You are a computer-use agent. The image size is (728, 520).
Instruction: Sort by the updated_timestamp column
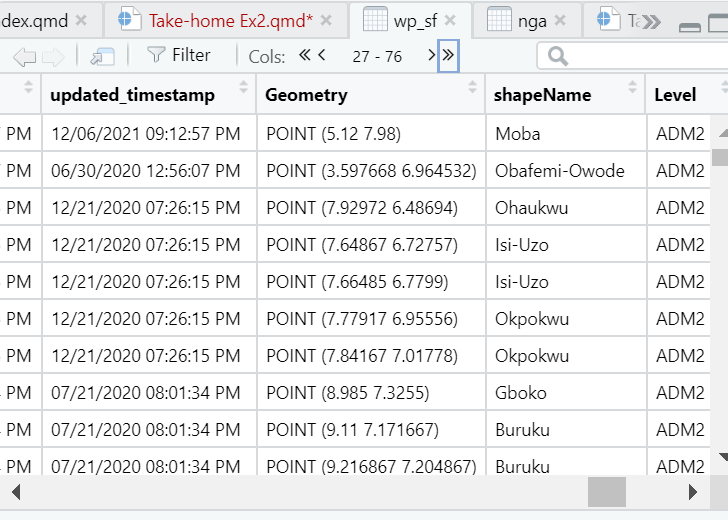[x=244, y=89]
